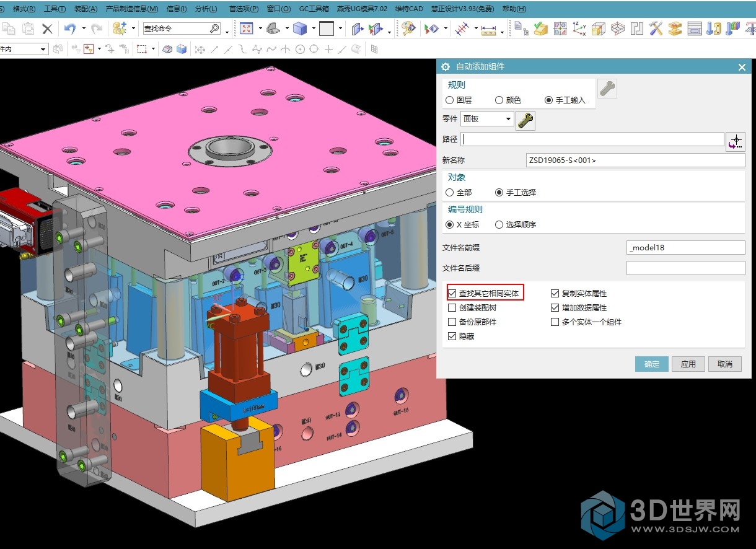Click the empty 文件名后缀 input field
This screenshot has width=756, height=549.
pyautogui.click(x=686, y=268)
